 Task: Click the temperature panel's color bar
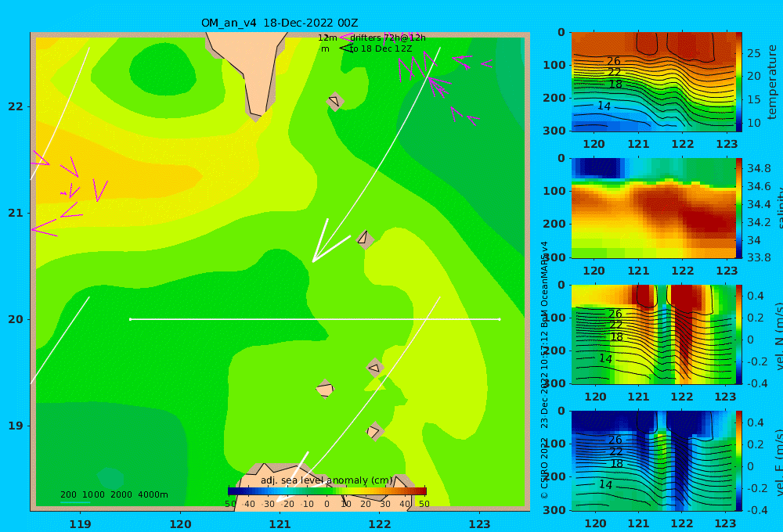tap(739, 82)
